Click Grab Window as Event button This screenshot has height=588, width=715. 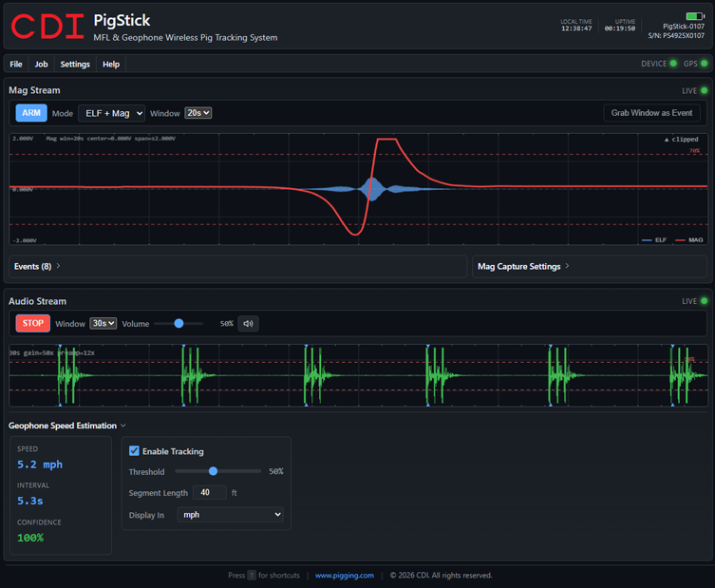pyautogui.click(x=651, y=113)
